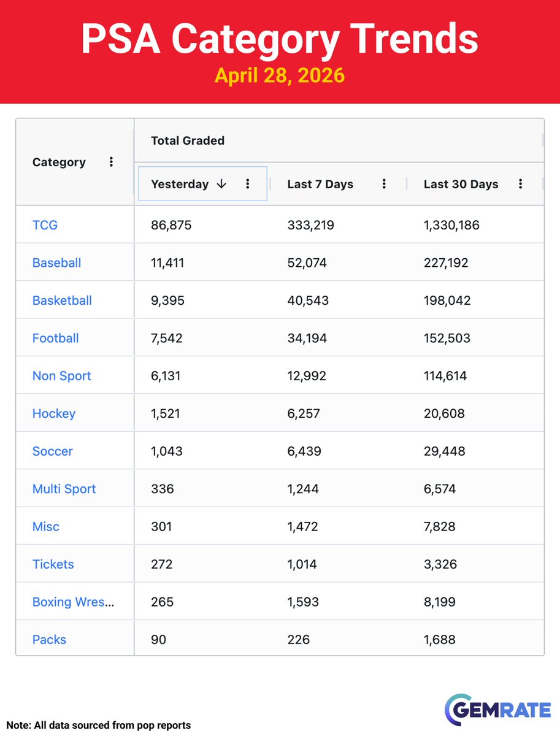Select the Soccer yesterday value 1,043
This screenshot has height=736, width=560.
(166, 451)
